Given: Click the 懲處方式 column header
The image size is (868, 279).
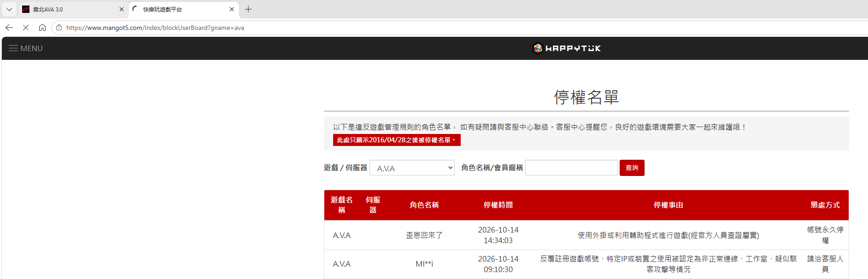Looking at the screenshot, I should coord(825,205).
